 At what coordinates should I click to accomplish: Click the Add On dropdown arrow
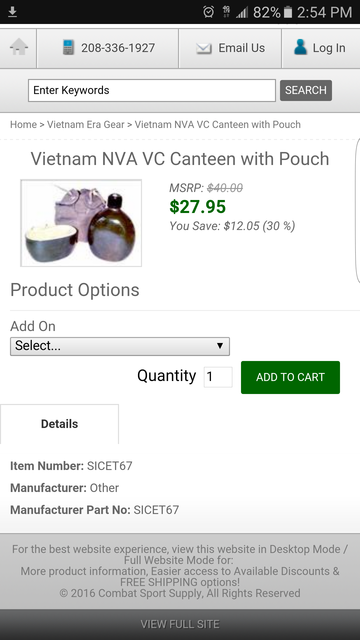[220, 346]
